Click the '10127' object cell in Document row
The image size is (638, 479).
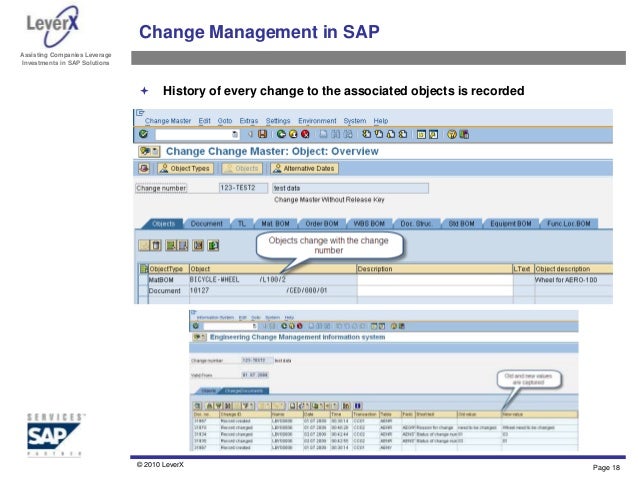pos(273,291)
